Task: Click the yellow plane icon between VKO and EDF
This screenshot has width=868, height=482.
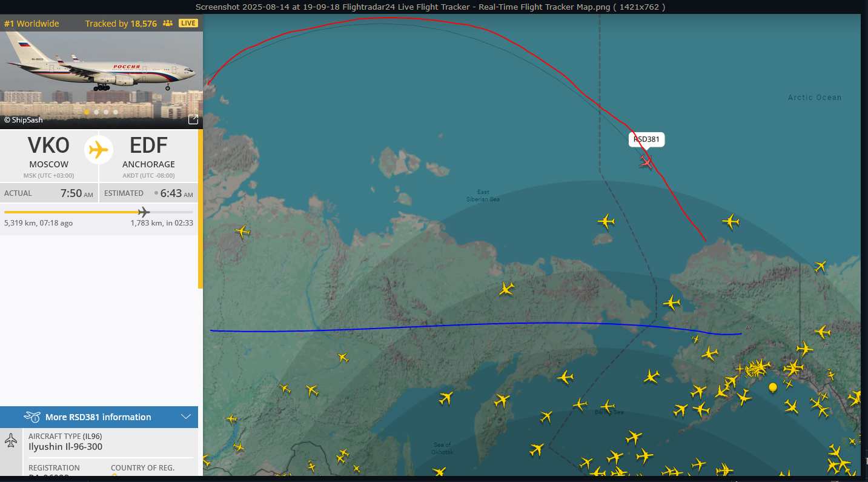Action: coord(99,149)
